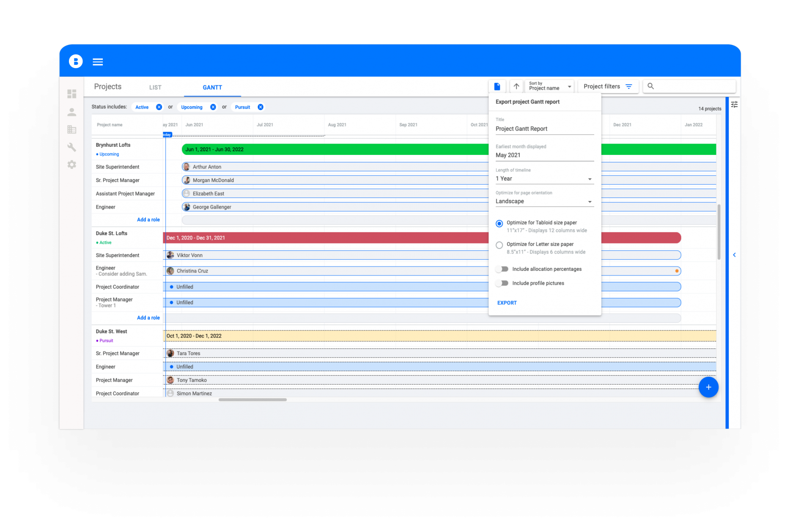This screenshot has width=812, height=531.
Task: Open the Sort by Project name dropdown
Action: [569, 86]
